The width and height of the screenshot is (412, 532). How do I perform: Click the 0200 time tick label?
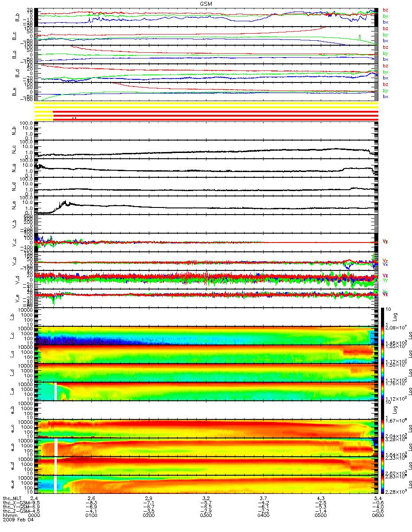(149, 516)
